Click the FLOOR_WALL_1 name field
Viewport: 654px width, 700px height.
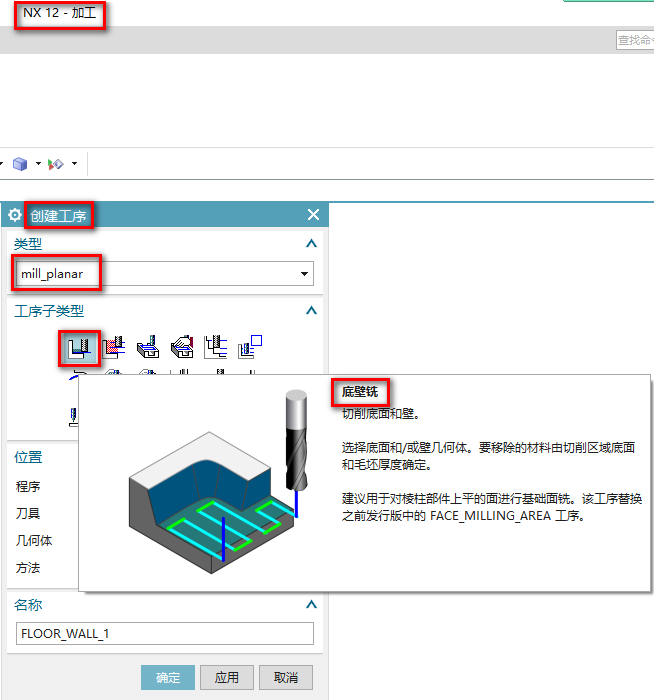(165, 634)
